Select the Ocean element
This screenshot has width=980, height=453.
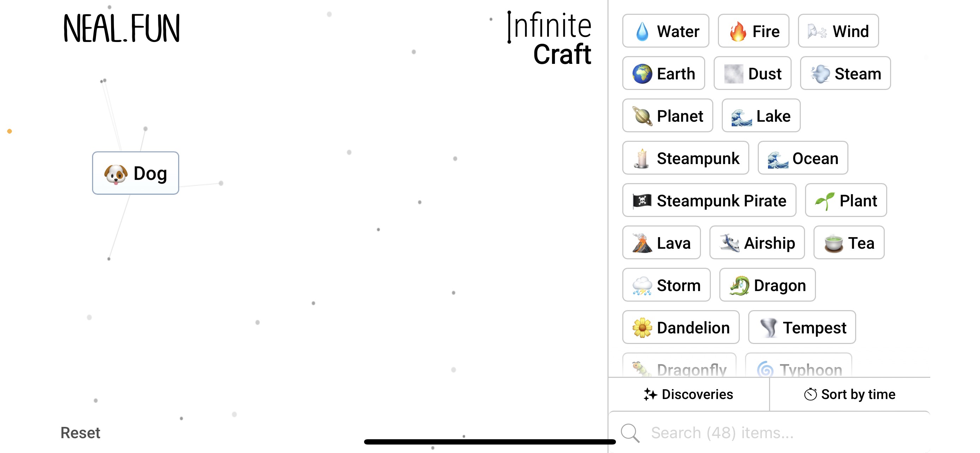click(x=803, y=158)
